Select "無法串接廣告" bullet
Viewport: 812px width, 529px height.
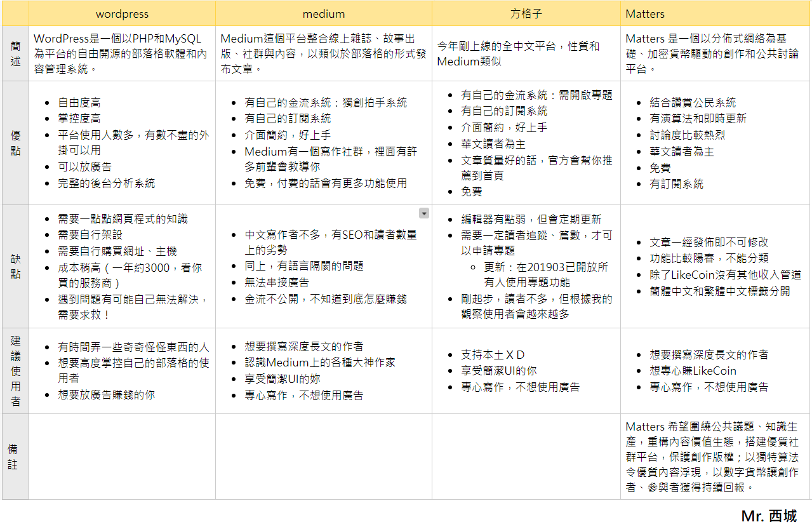(x=277, y=283)
